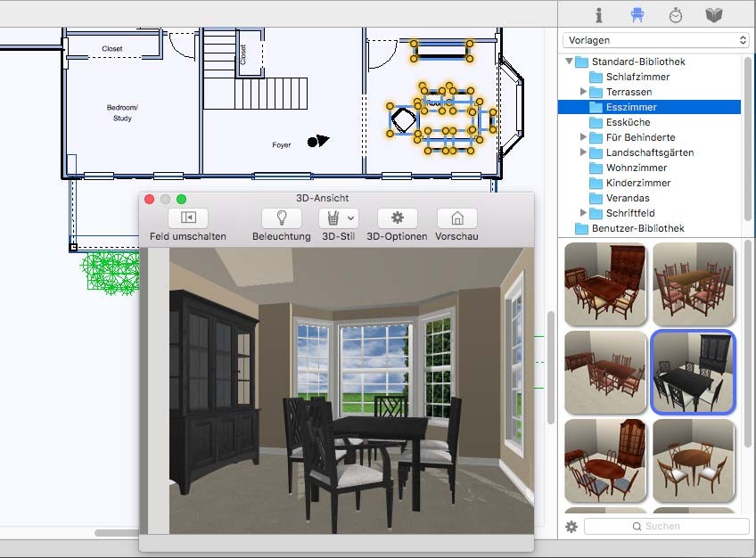Select the hutch at top of dining room
This screenshot has height=558, width=756.
tap(441, 51)
